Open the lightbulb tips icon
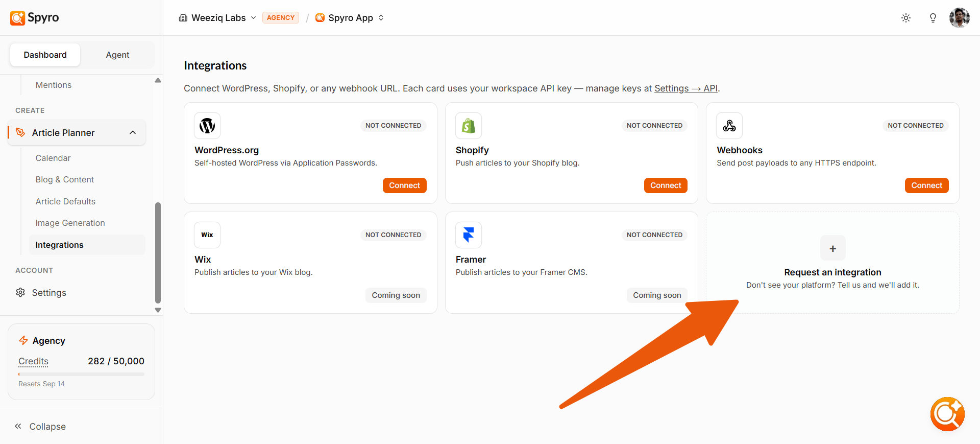The height and width of the screenshot is (444, 980). [x=933, y=18]
